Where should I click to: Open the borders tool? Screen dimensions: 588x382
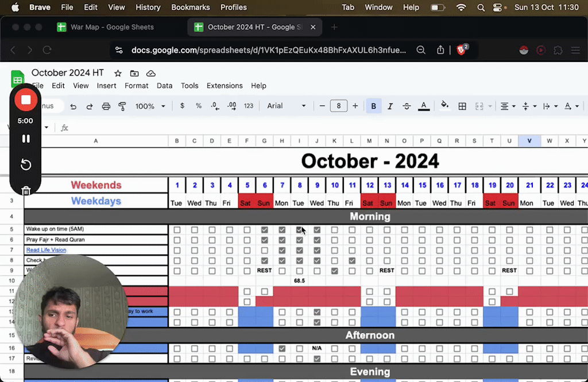click(x=462, y=106)
